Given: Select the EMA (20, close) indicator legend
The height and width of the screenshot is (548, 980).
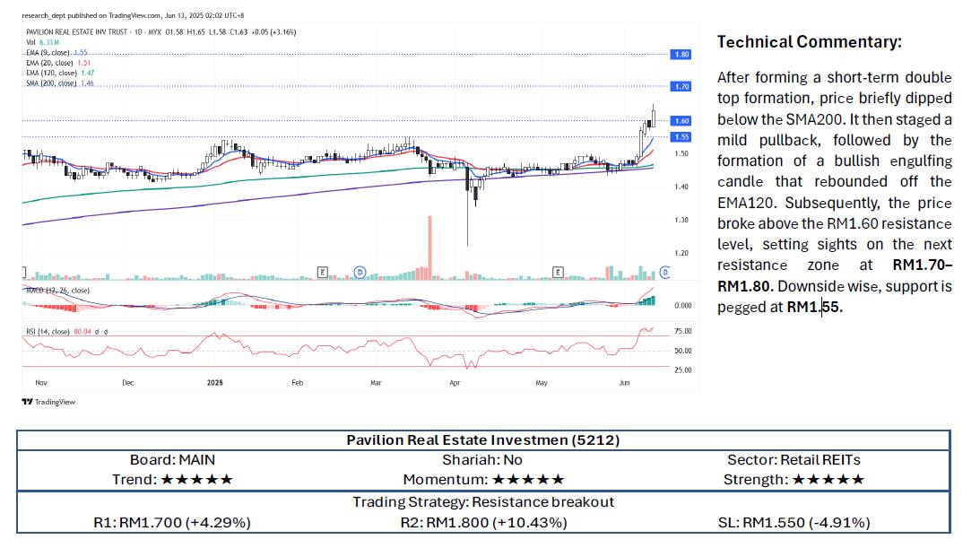Looking at the screenshot, I should (x=58, y=63).
